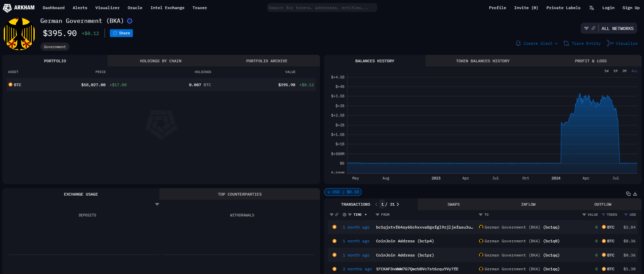Click the Bitcoin chain icon on $2.84 transaction row

point(334,227)
